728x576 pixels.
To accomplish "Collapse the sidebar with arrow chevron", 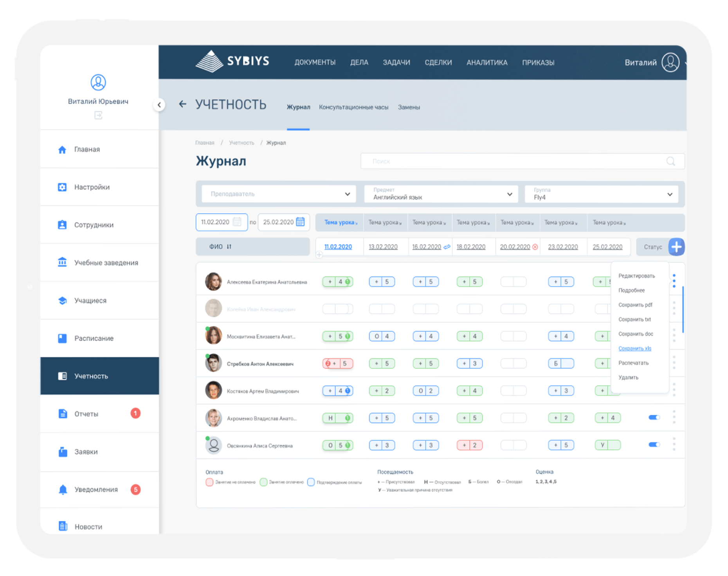I will pyautogui.click(x=159, y=105).
